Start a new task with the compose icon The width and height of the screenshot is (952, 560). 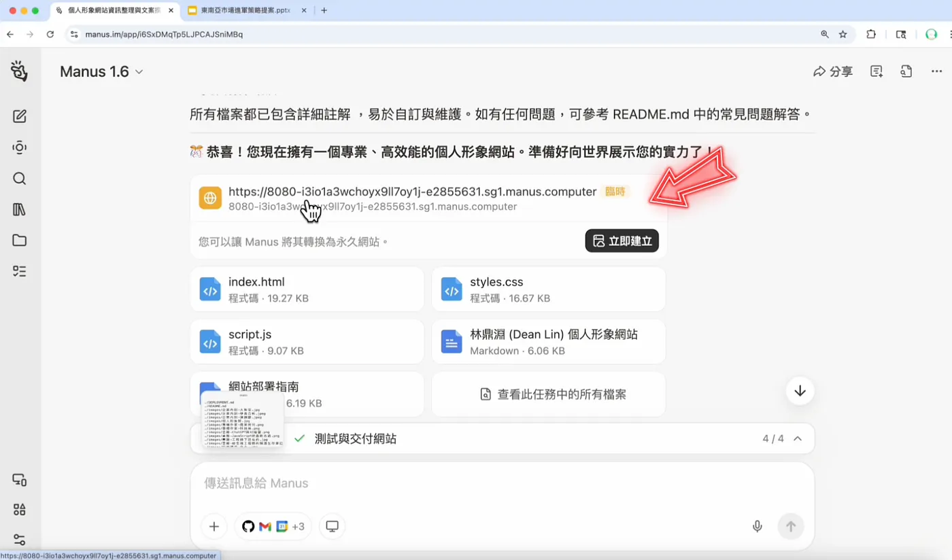[x=20, y=116]
